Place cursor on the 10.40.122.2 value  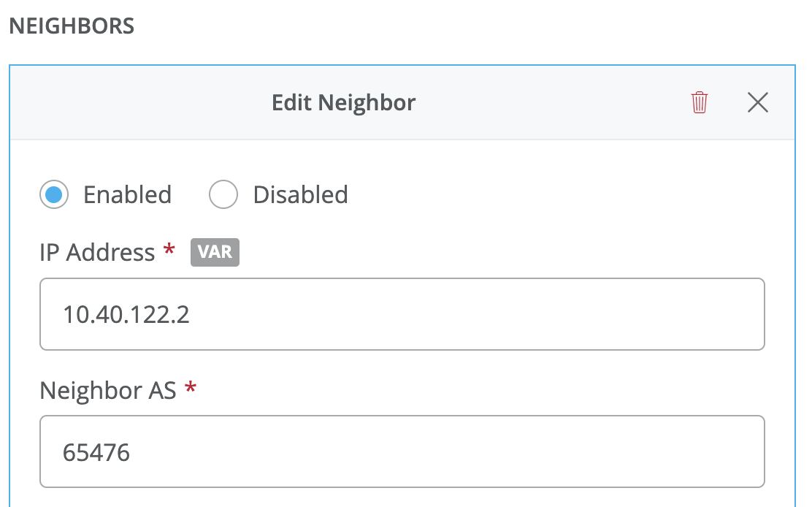[126, 315]
